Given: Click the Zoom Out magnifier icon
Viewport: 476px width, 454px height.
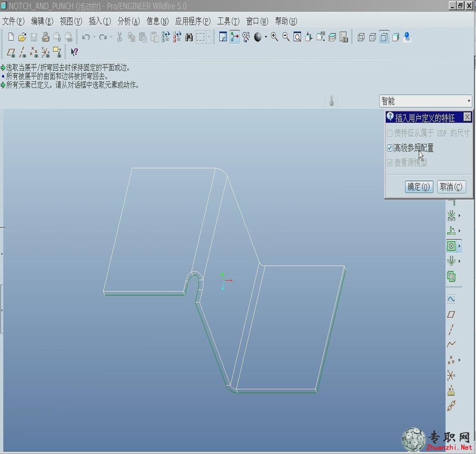Looking at the screenshot, I should pos(286,37).
